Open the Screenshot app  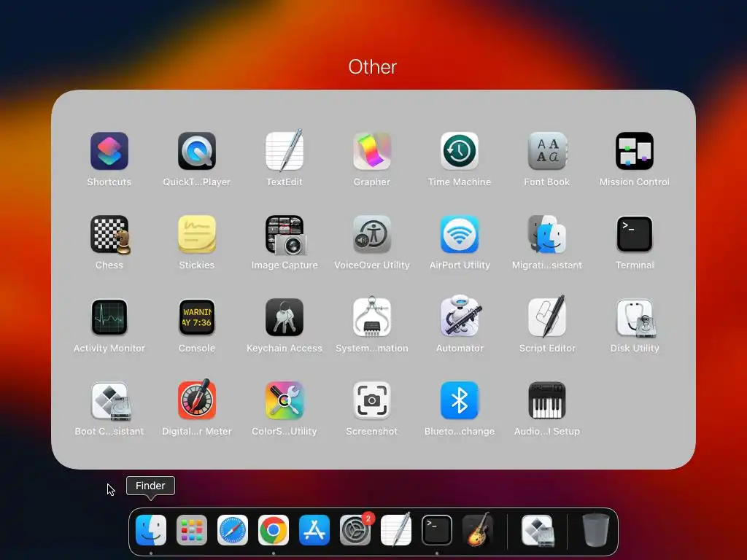372,400
